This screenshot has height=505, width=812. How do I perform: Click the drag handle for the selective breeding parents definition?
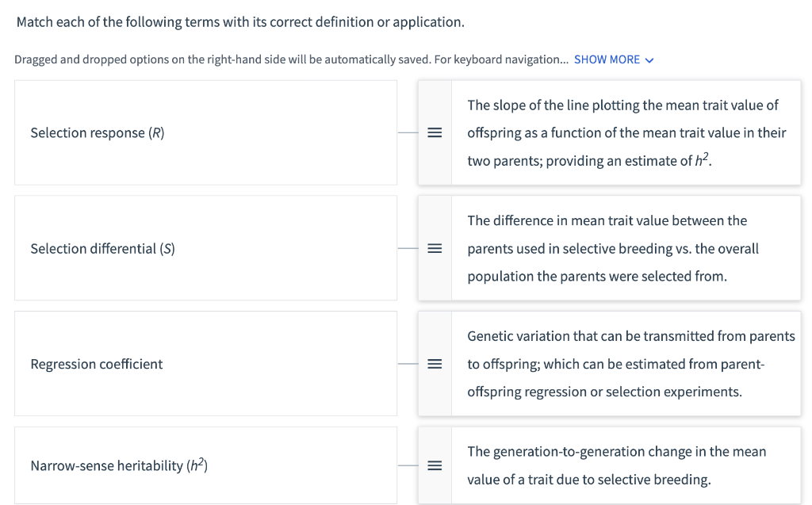pos(435,249)
